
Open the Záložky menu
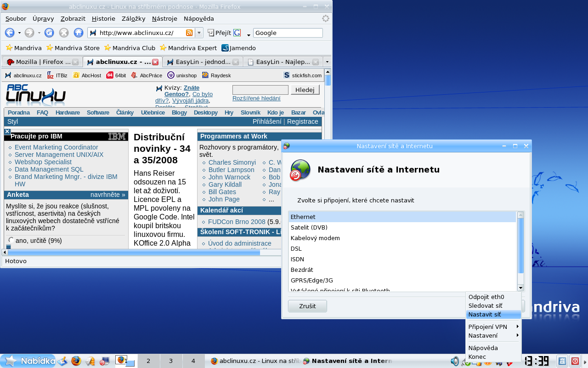[x=133, y=19]
